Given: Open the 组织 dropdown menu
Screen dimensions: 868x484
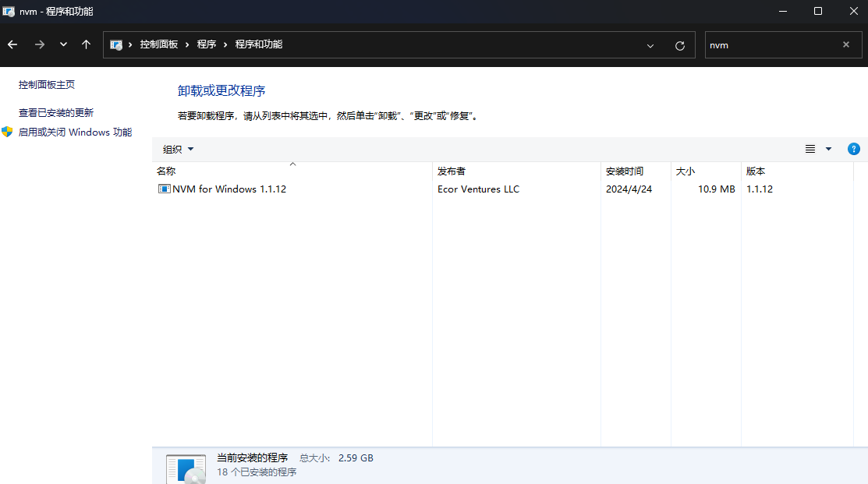Looking at the screenshot, I should (x=178, y=150).
